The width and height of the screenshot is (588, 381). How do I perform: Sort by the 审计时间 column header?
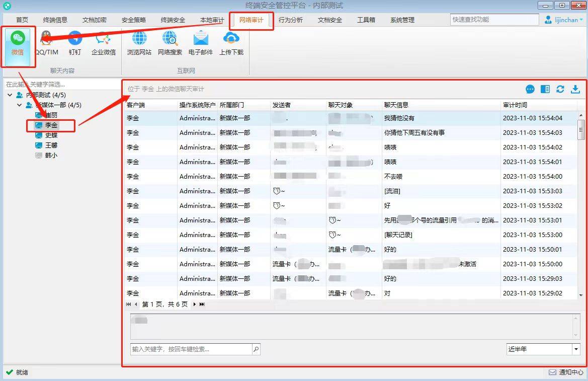click(539, 105)
